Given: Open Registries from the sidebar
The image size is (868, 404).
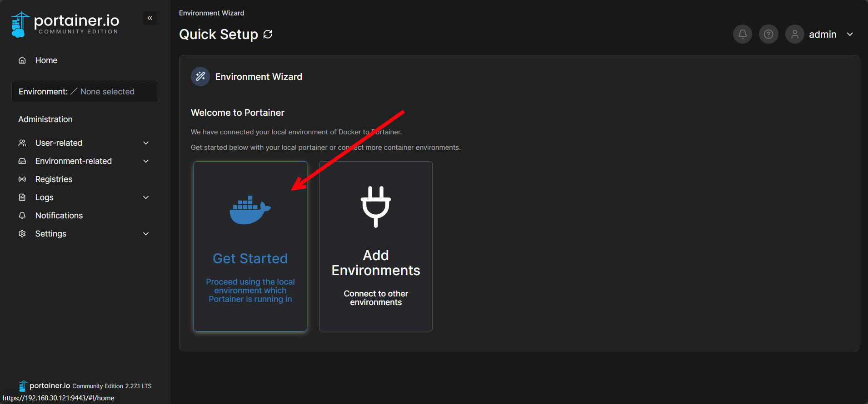Looking at the screenshot, I should pos(54,179).
